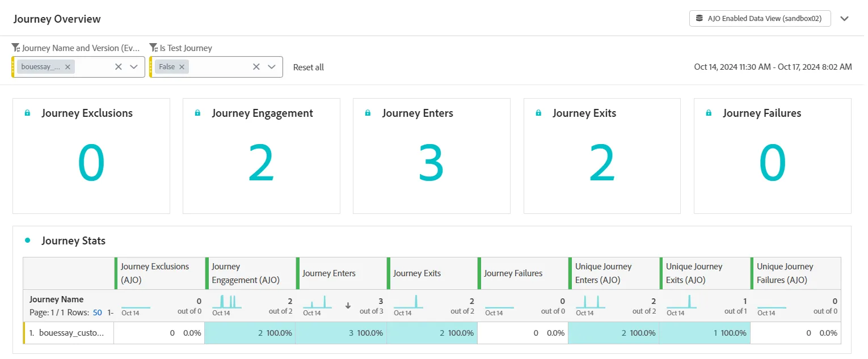This screenshot has height=359, width=868.
Task: Click the sort arrow in Journey Enters column
Action: (x=348, y=305)
